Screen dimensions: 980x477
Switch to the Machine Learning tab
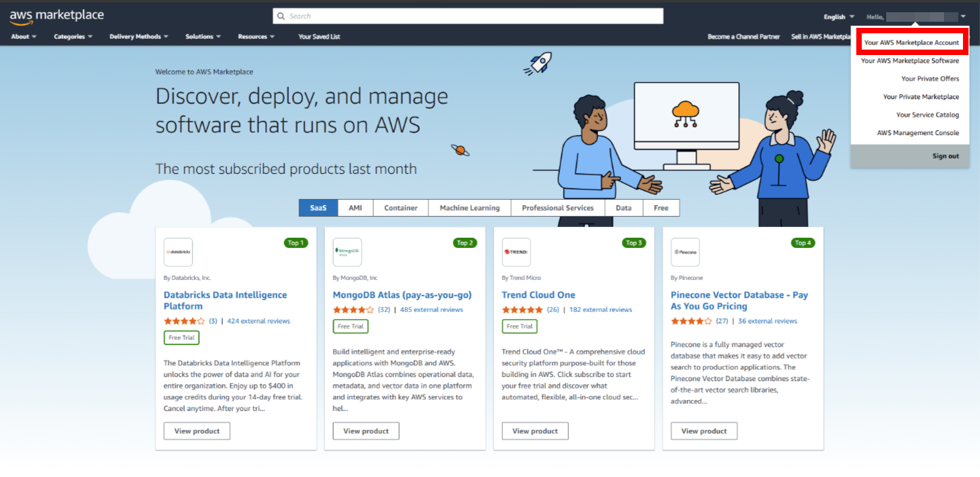[469, 207]
